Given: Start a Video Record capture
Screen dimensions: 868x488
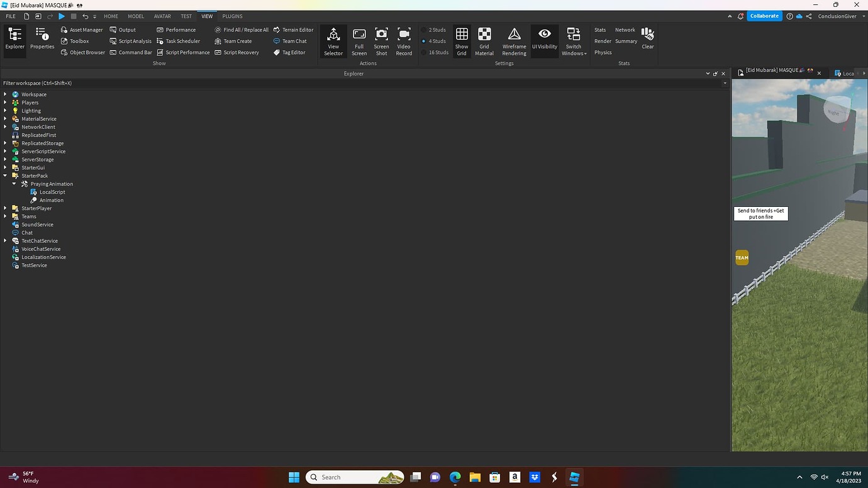Looking at the screenshot, I should tap(403, 40).
